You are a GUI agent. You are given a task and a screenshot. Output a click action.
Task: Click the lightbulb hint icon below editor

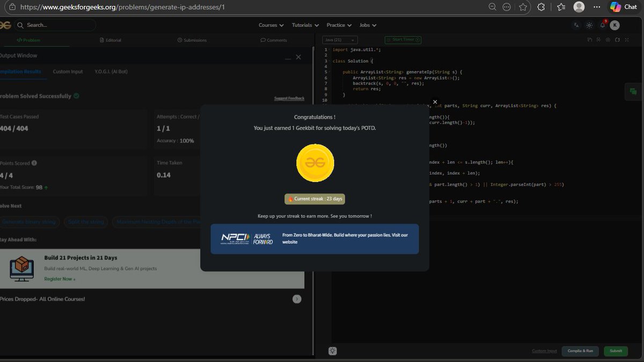coord(333,351)
